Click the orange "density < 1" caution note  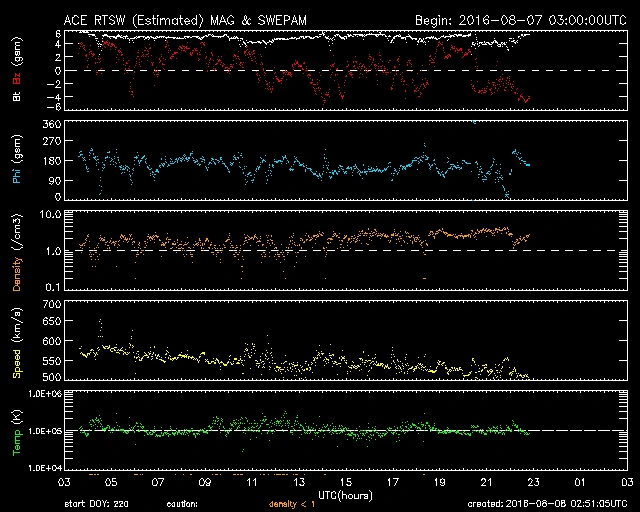pos(292,504)
